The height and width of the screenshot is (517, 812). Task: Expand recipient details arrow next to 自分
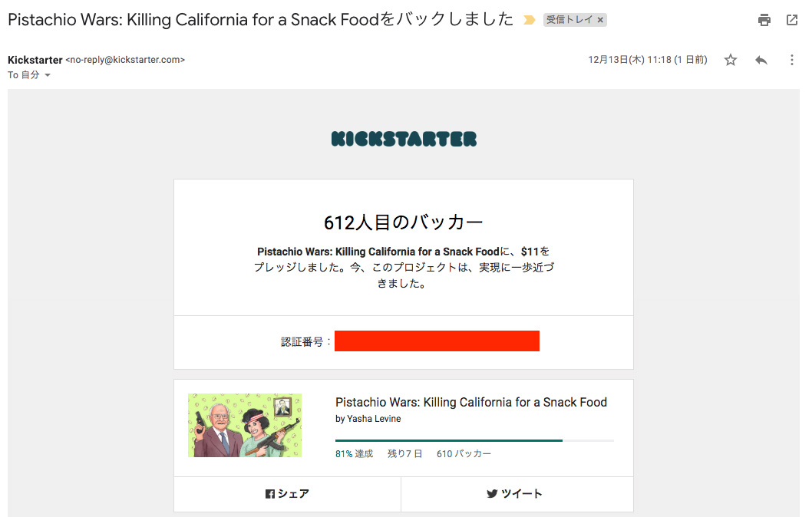[x=48, y=75]
